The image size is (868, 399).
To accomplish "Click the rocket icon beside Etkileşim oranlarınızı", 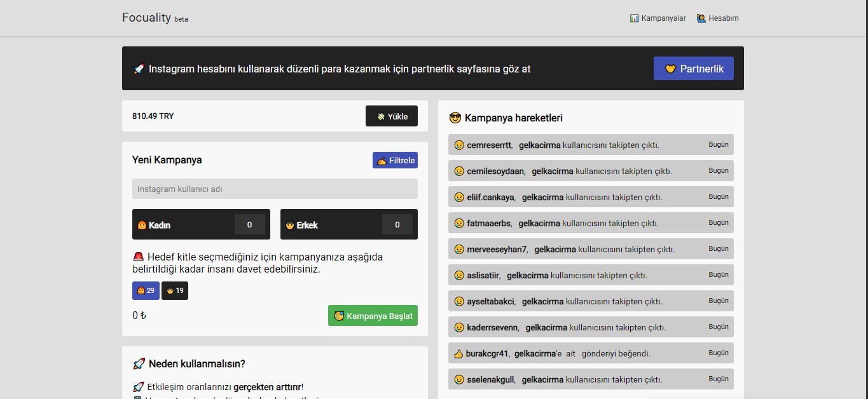I will pos(138,387).
